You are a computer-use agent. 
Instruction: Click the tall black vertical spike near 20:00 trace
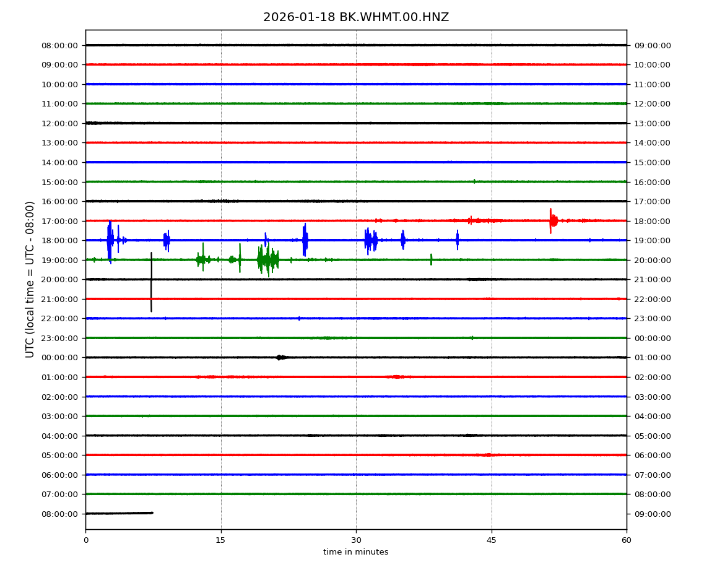coord(151,282)
